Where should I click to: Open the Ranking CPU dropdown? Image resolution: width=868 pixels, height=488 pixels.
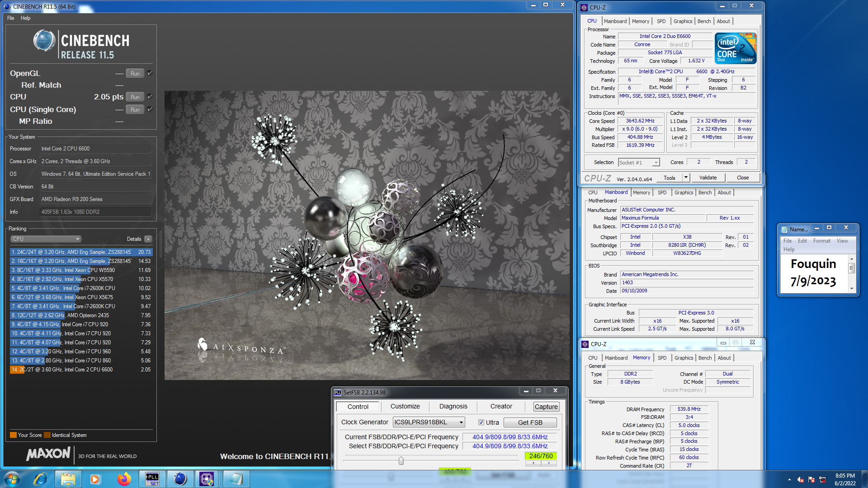(x=46, y=239)
